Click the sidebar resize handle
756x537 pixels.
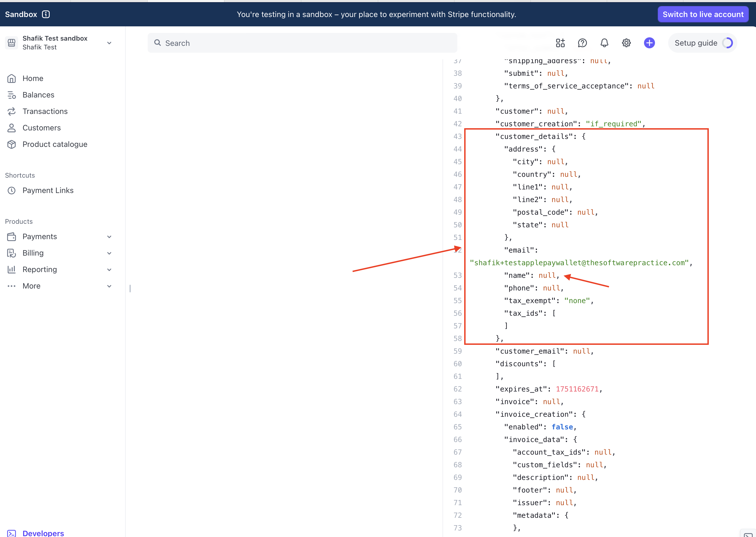click(130, 289)
